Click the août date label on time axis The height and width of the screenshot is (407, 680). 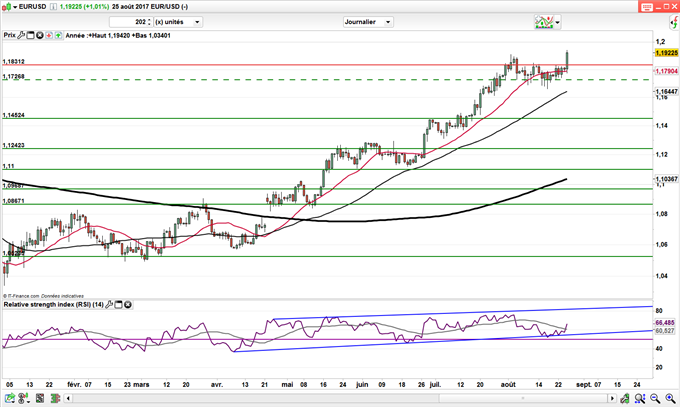click(508, 384)
